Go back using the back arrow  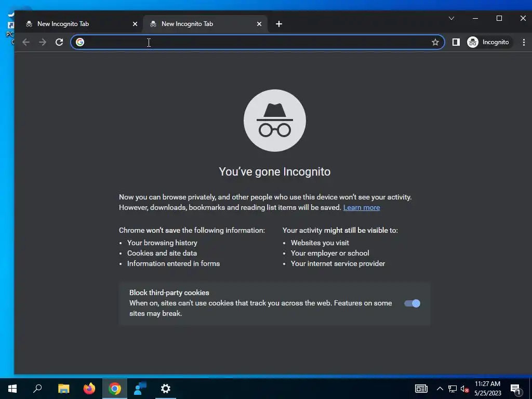point(26,42)
